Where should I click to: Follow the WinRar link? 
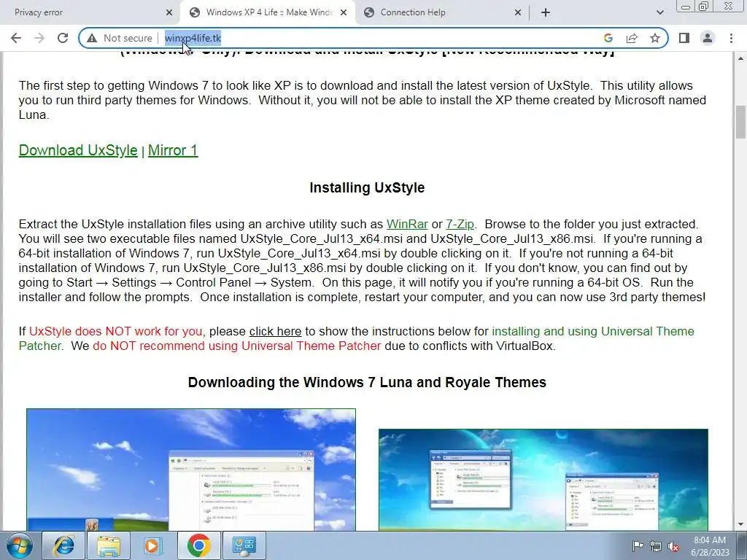pos(407,224)
